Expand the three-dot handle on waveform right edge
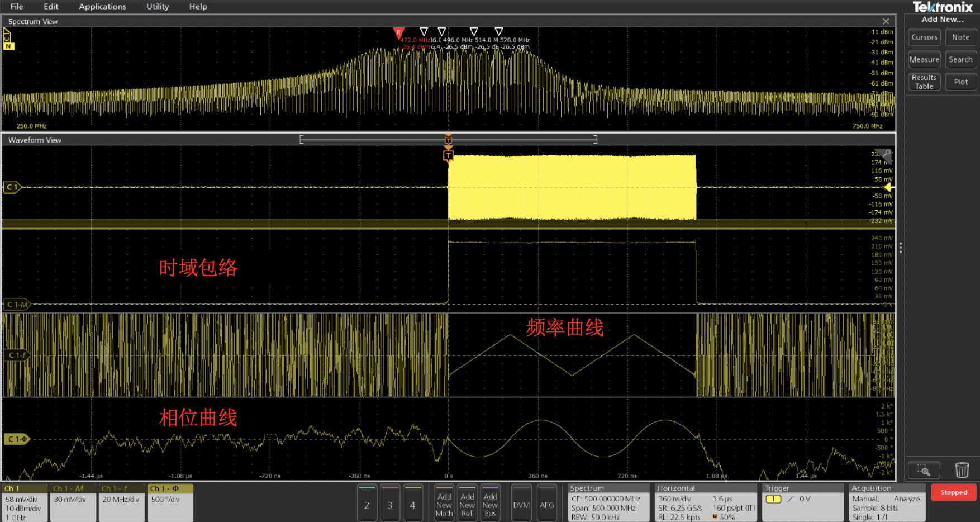980x522 pixels. tap(900, 248)
